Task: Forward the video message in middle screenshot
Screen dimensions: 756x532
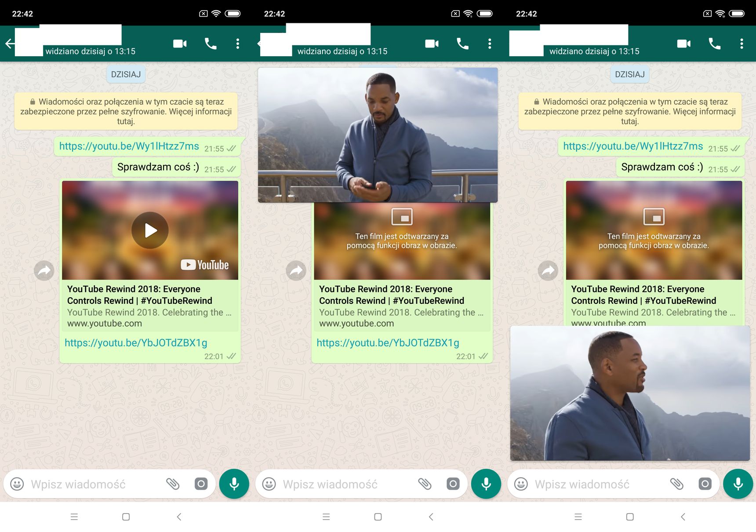Action: tap(296, 271)
